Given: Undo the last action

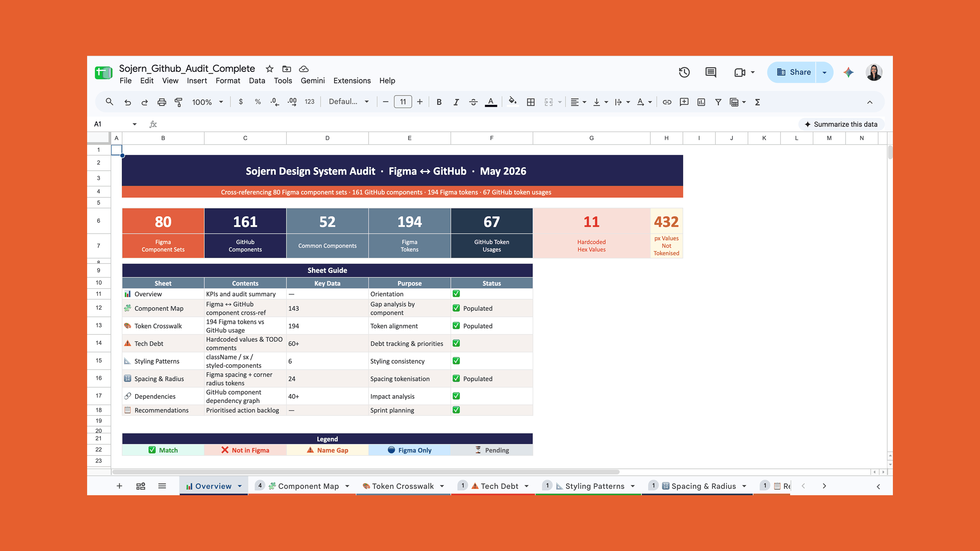Looking at the screenshot, I should pyautogui.click(x=128, y=102).
